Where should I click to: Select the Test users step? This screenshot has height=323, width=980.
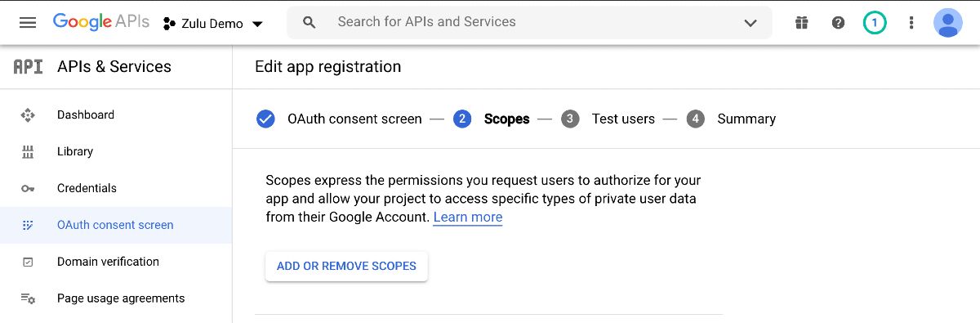click(x=608, y=119)
